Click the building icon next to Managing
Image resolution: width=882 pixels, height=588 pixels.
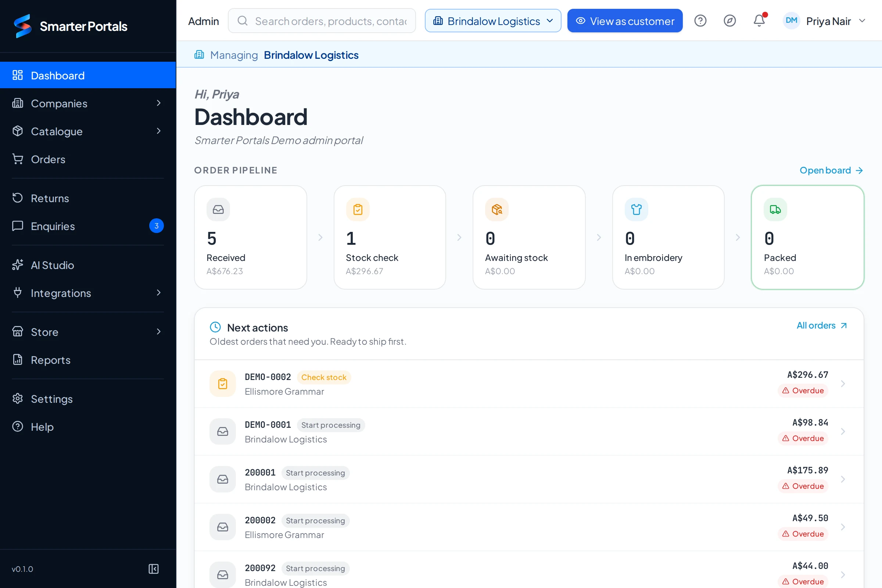pos(199,55)
